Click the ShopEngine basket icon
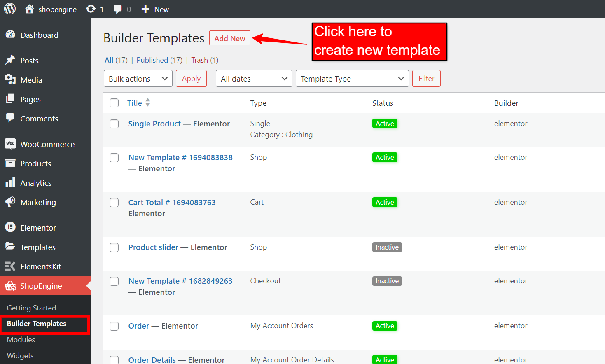 click(10, 285)
